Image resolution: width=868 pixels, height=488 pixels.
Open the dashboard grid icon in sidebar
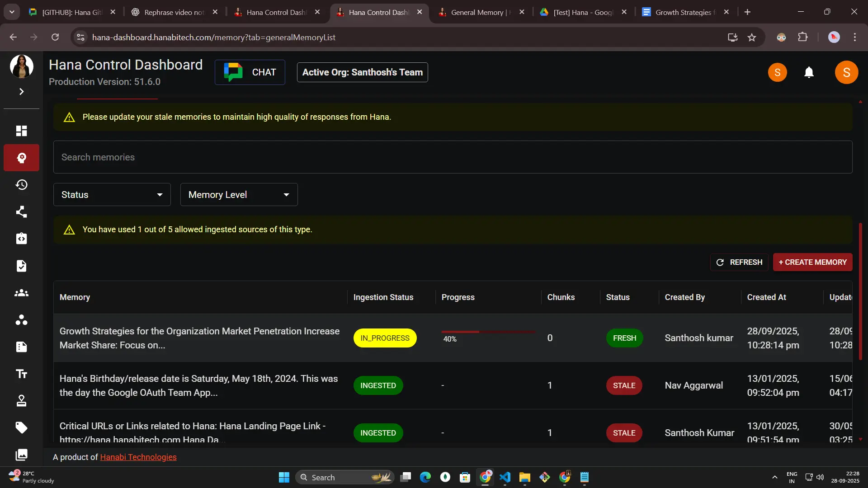click(x=21, y=131)
